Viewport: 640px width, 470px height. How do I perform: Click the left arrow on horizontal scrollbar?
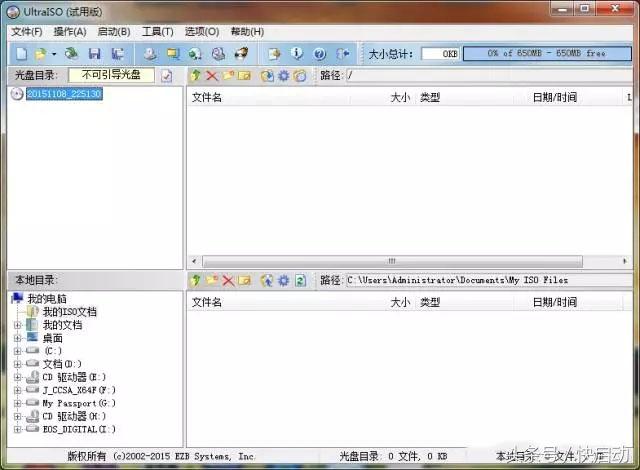(194, 261)
